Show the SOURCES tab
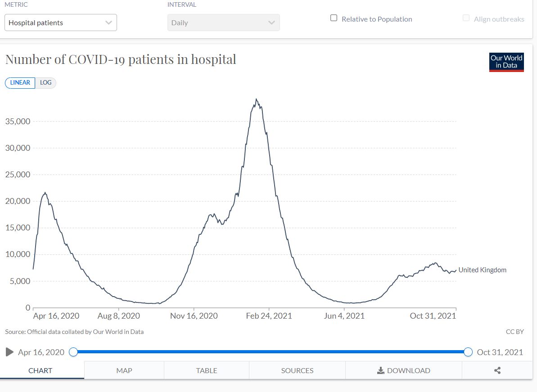This screenshot has width=537, height=392. [297, 370]
